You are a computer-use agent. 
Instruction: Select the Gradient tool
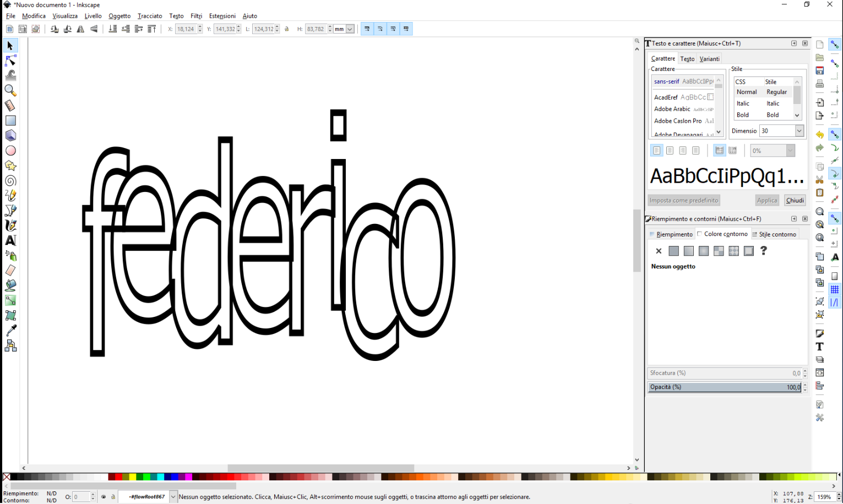pyautogui.click(x=10, y=300)
